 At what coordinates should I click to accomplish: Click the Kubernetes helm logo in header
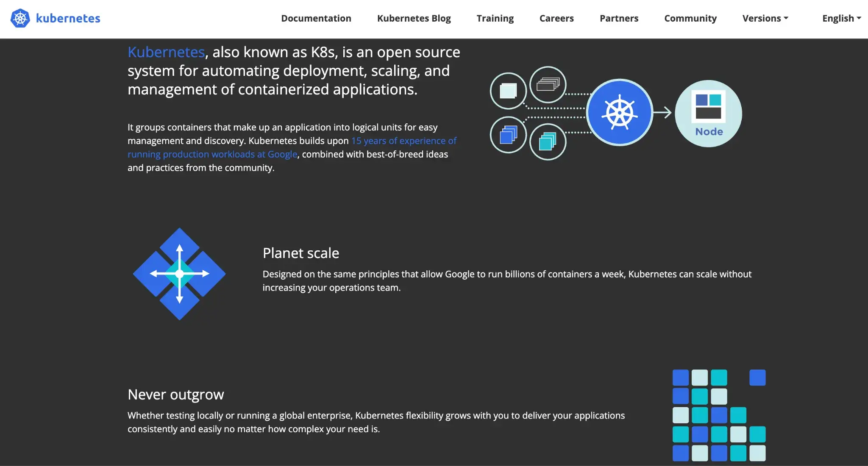20,18
